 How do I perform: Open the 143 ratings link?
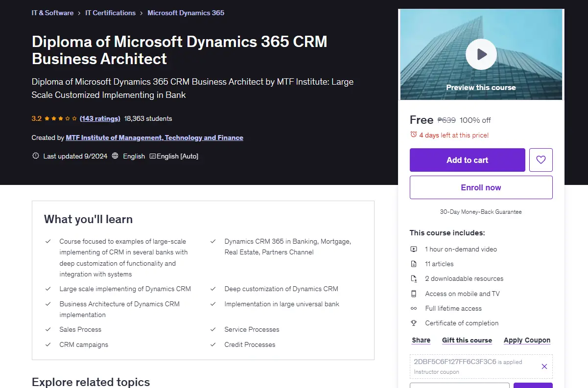[x=100, y=118]
